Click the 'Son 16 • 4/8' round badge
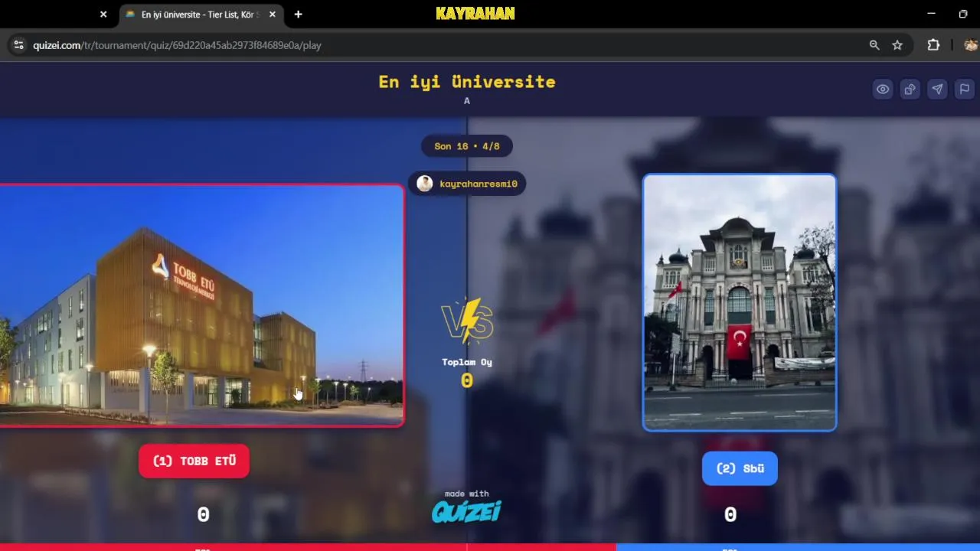 point(467,146)
